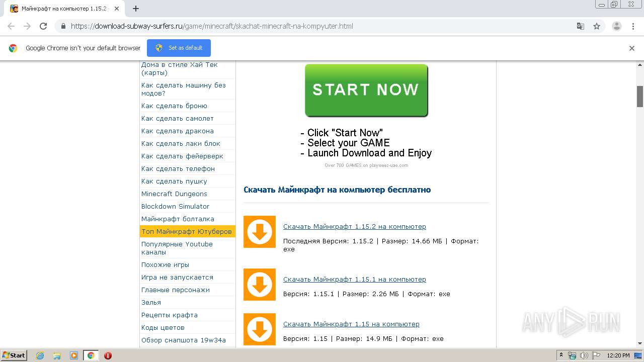The height and width of the screenshot is (362, 644).
Task: Open sidebar link Главные персонажи
Action: [x=176, y=290]
